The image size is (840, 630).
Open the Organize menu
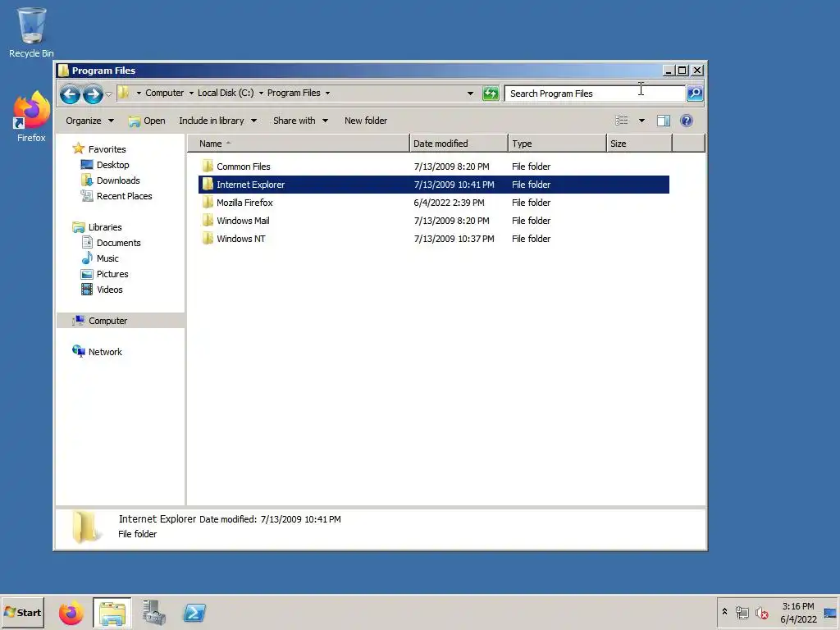(89, 121)
